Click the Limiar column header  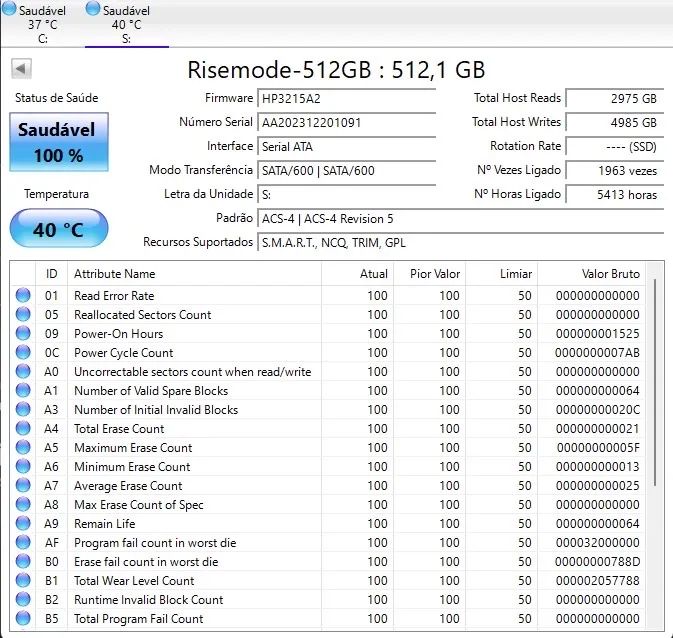(x=501, y=274)
